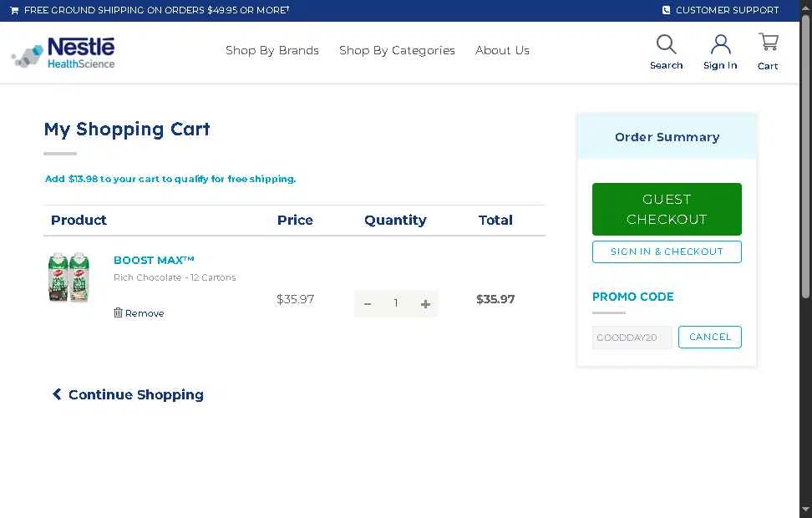
Task: Click the scrollbar down arrow
Action: pos(805,510)
